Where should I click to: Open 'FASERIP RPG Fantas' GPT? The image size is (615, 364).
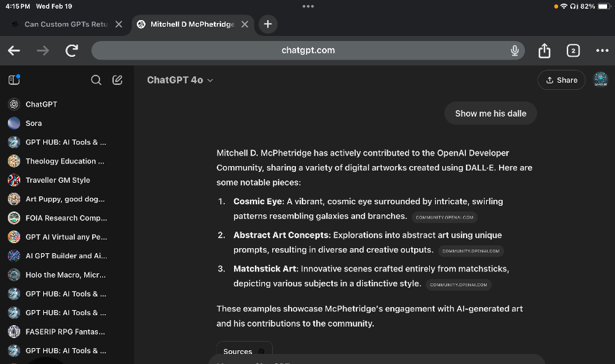point(66,332)
